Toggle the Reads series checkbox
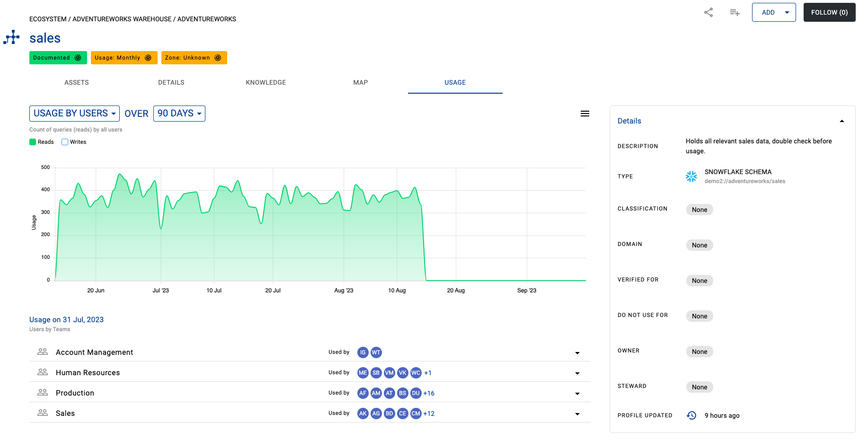This screenshot has width=868, height=440. (33, 142)
